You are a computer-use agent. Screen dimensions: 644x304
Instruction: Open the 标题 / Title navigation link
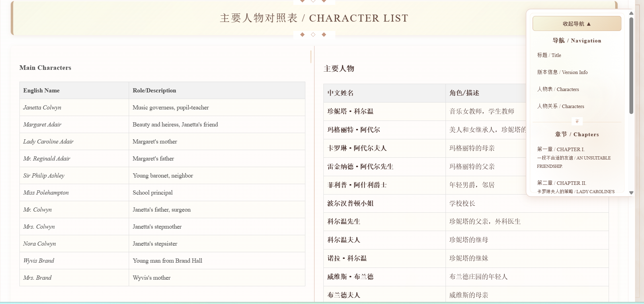point(549,55)
